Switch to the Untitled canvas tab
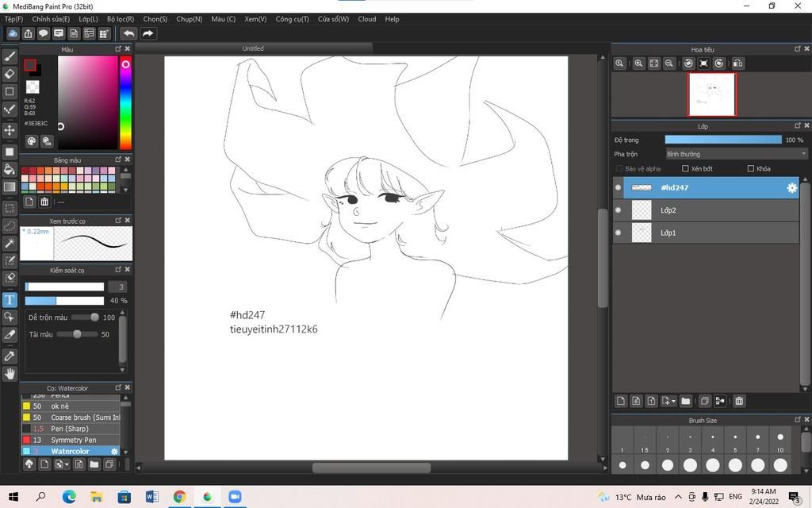812x508 pixels. coord(253,48)
